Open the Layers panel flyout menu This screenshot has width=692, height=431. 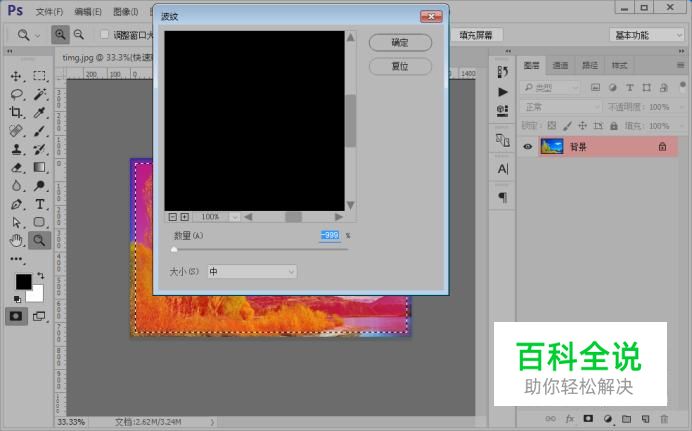point(681,65)
